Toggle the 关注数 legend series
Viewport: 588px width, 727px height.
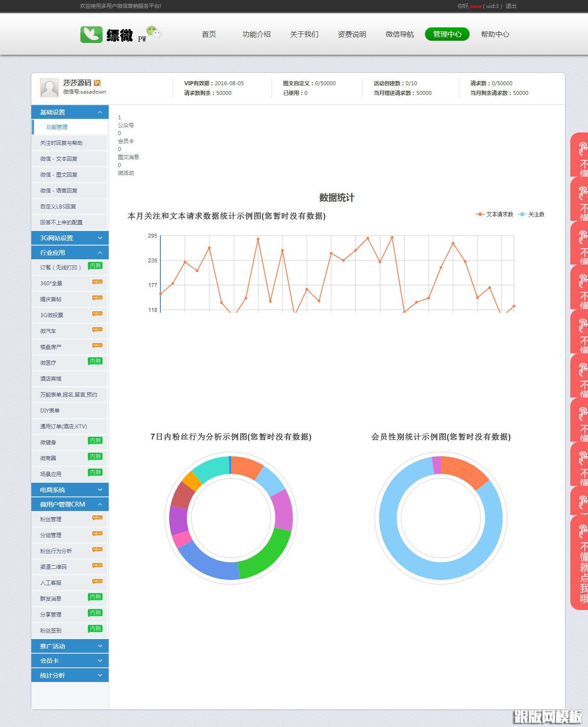(531, 214)
